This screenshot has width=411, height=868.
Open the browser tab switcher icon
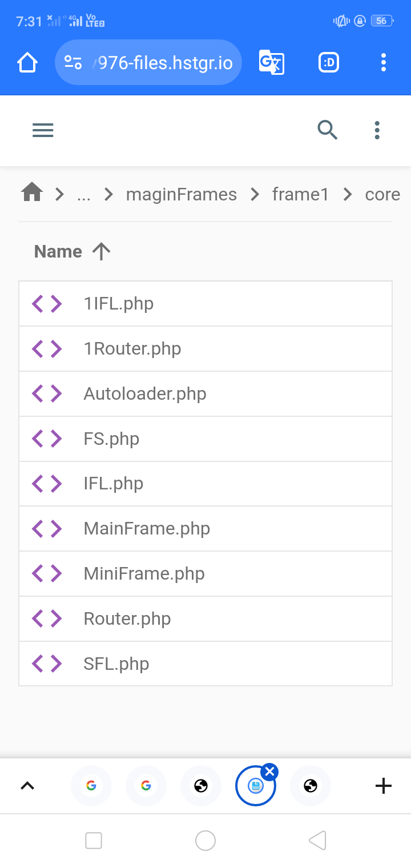(x=329, y=62)
